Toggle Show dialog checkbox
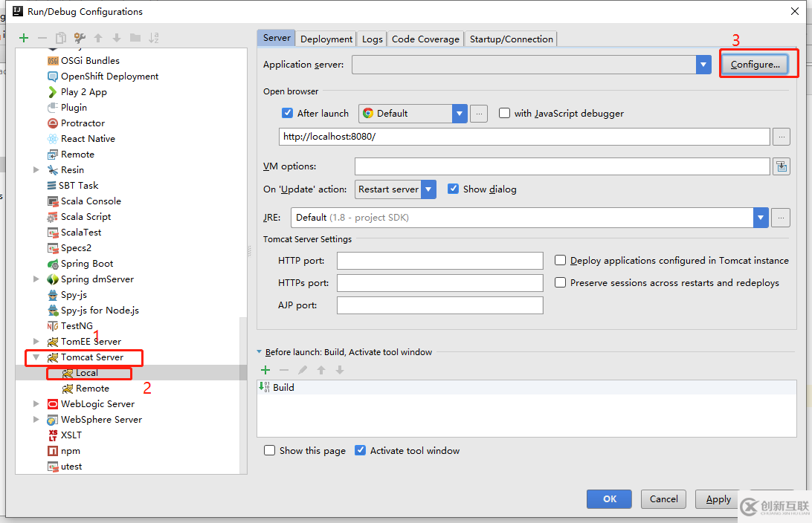The image size is (812, 523). click(453, 189)
